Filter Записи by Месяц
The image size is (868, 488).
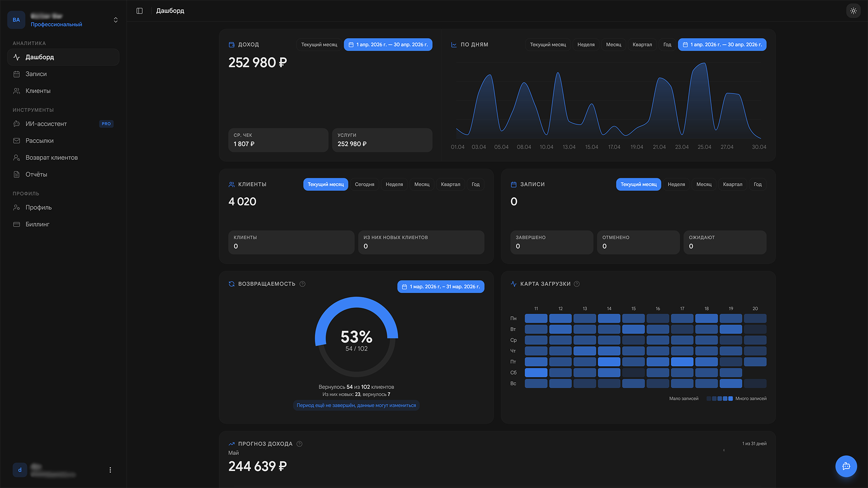pyautogui.click(x=704, y=184)
